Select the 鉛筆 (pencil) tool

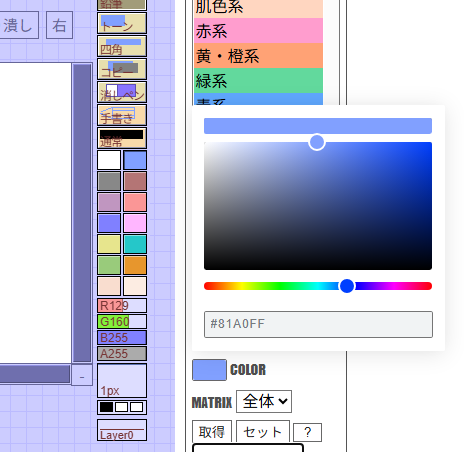coord(122,5)
